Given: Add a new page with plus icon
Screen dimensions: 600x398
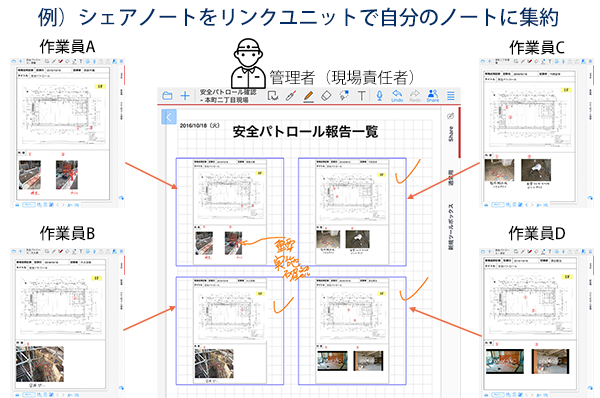Looking at the screenshot, I should [185, 96].
